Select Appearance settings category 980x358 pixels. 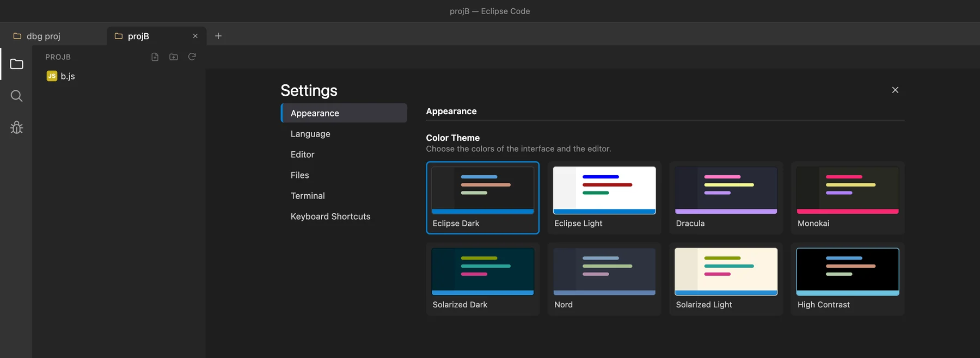pyautogui.click(x=344, y=113)
